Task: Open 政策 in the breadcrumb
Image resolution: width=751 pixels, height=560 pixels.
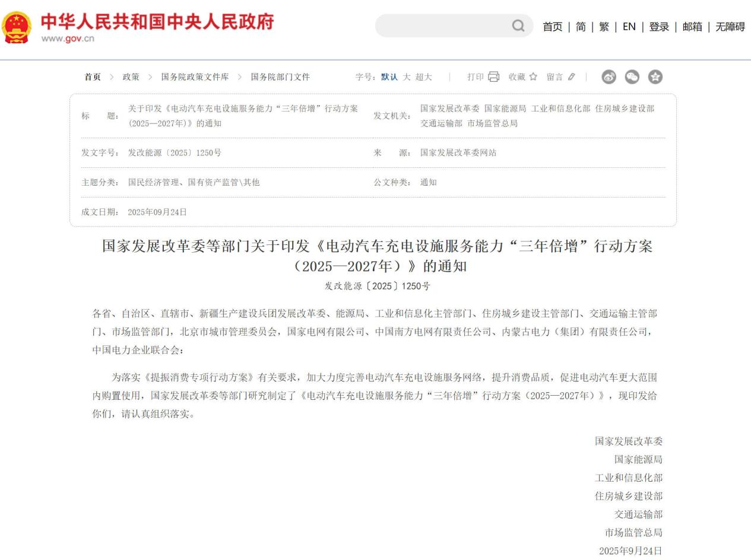Action: pyautogui.click(x=131, y=77)
